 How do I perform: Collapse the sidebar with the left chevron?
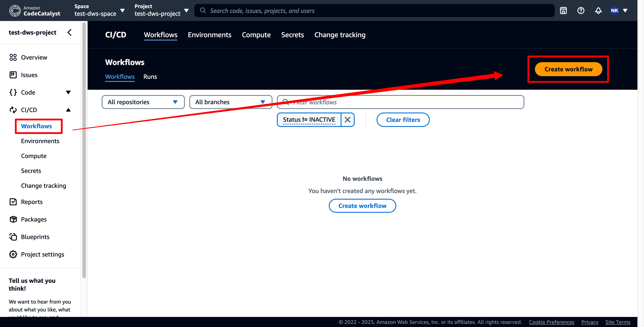click(69, 32)
